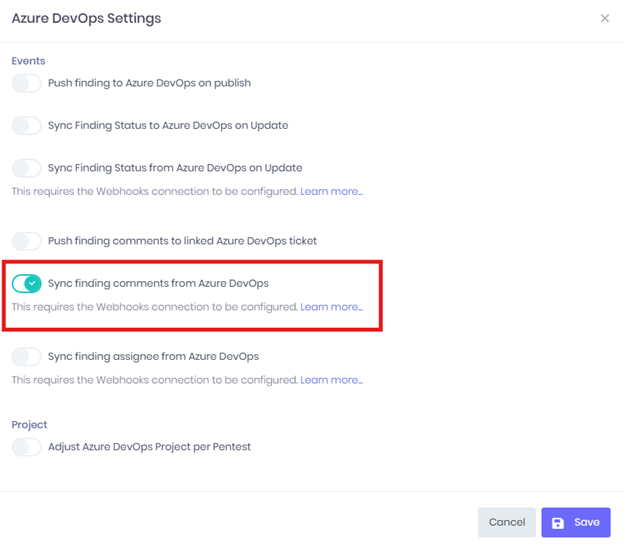This screenshot has width=624, height=550.
Task: Click the Adjust Azure DevOps Project label
Action: pyautogui.click(x=149, y=447)
